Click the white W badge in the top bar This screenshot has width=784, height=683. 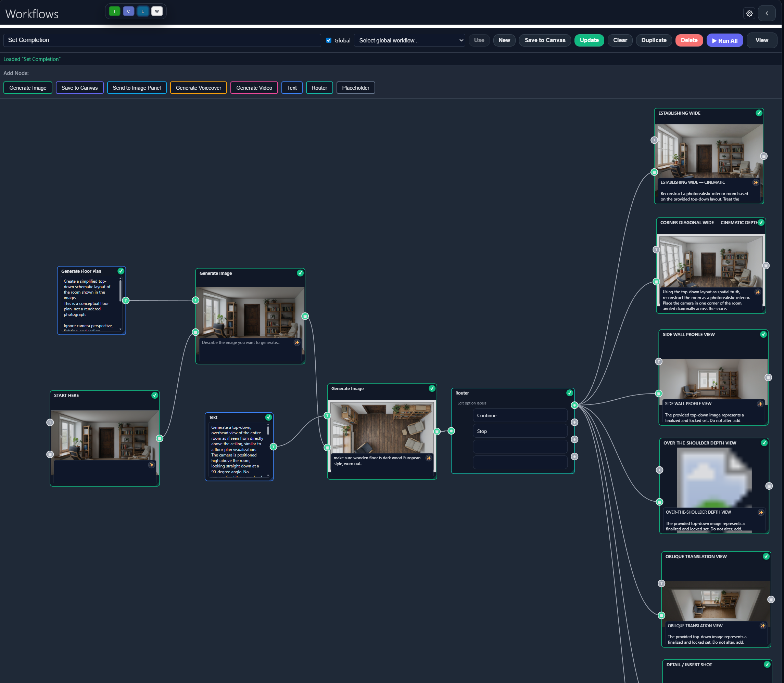tap(157, 11)
